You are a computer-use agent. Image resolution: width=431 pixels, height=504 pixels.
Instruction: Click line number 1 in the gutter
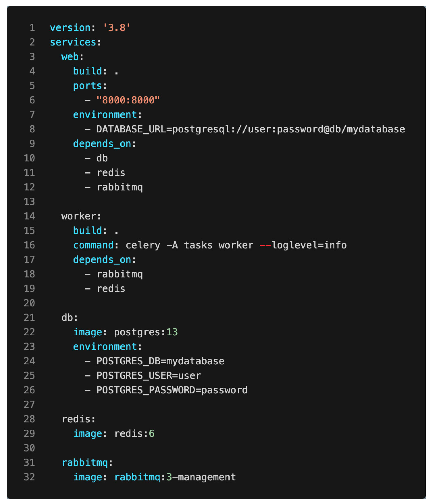tap(32, 28)
